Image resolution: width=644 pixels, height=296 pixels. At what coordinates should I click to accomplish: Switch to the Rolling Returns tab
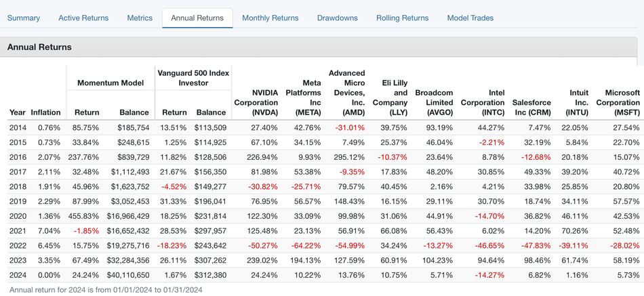point(402,18)
